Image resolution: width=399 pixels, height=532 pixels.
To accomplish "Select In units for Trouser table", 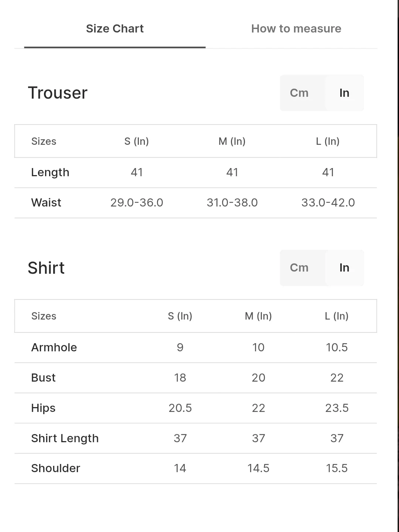I will click(344, 93).
